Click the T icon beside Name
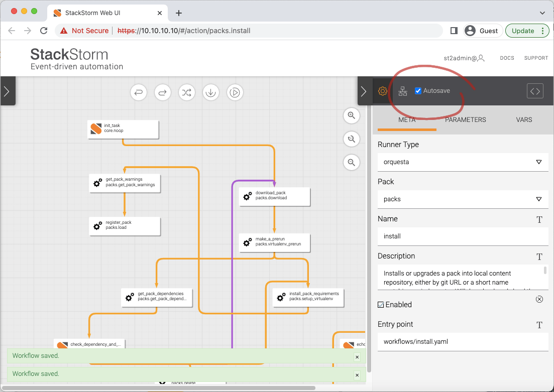 [539, 219]
